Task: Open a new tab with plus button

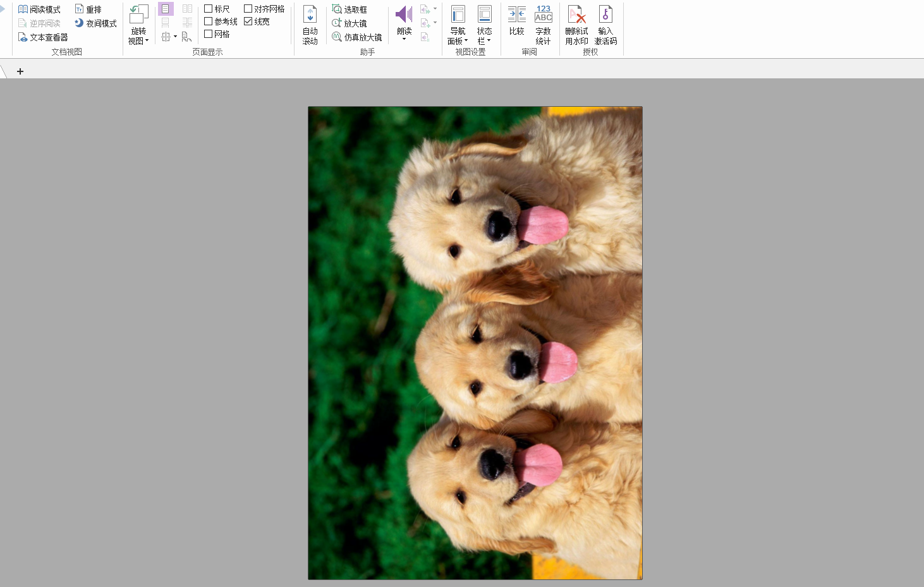Action: [x=20, y=71]
